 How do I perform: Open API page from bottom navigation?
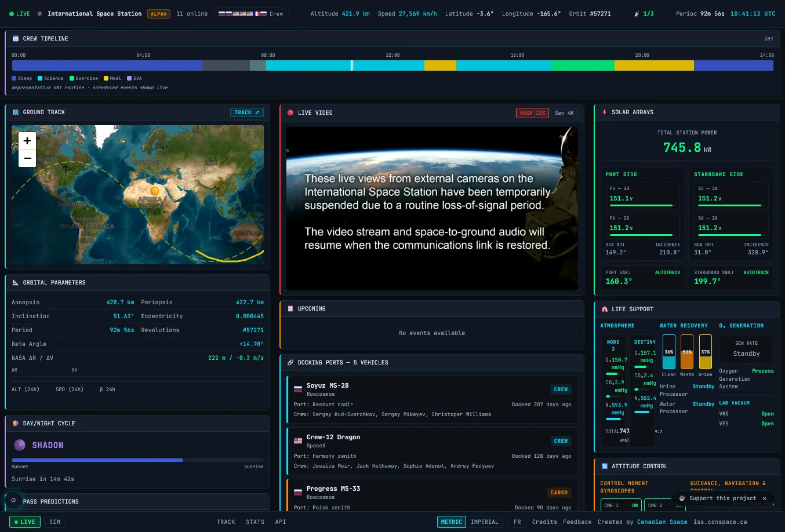tap(281, 522)
